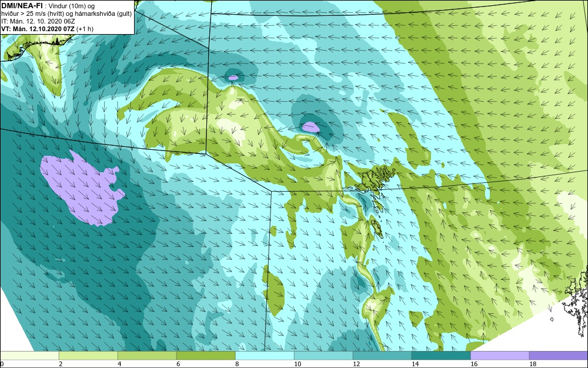Image resolution: width=588 pixels, height=368 pixels.
Task: Click the 4–6 m/s green legend swatch
Action: pos(147,356)
